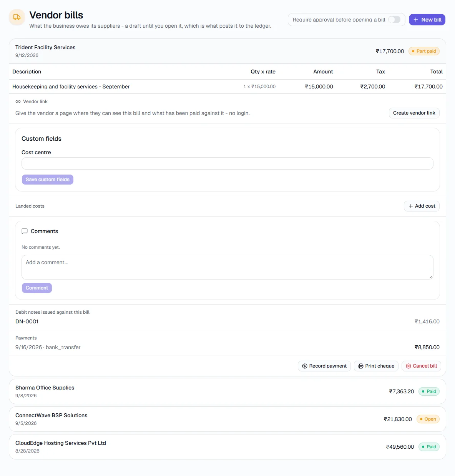455x476 pixels.
Task: Click the Housekeeping and facility services description
Action: pyautogui.click(x=71, y=87)
